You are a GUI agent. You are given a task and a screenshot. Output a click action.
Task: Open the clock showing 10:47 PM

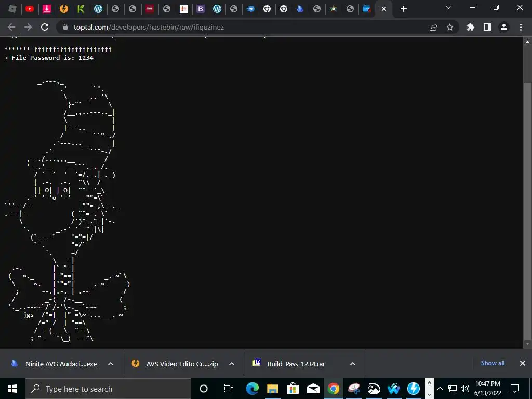point(487,389)
